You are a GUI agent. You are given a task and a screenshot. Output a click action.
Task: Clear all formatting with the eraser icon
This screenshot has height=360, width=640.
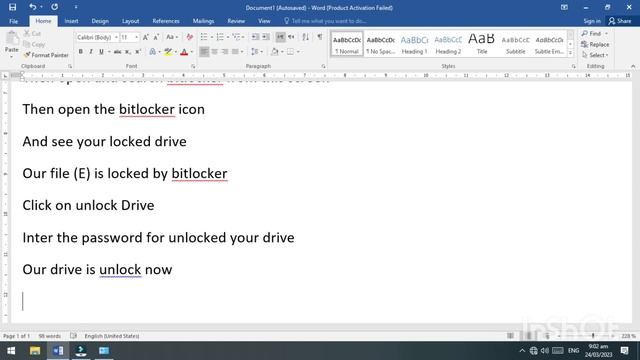pos(189,37)
